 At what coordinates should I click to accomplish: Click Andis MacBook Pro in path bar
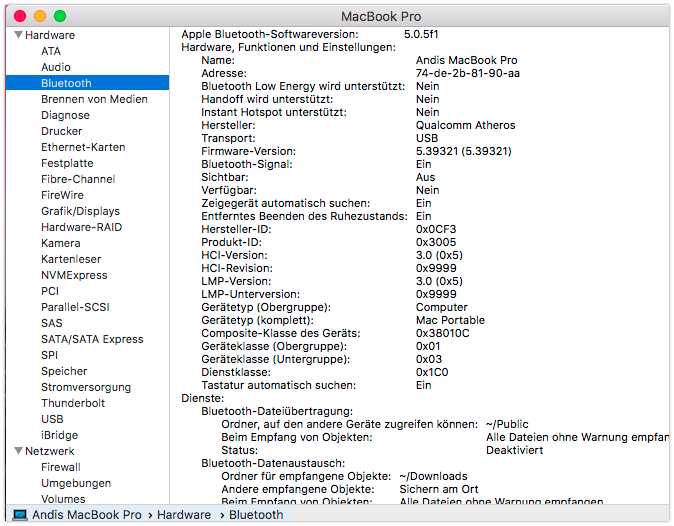pos(87,514)
